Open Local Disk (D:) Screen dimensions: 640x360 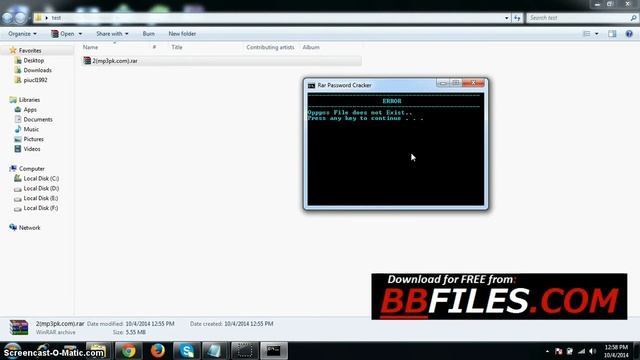pos(41,188)
